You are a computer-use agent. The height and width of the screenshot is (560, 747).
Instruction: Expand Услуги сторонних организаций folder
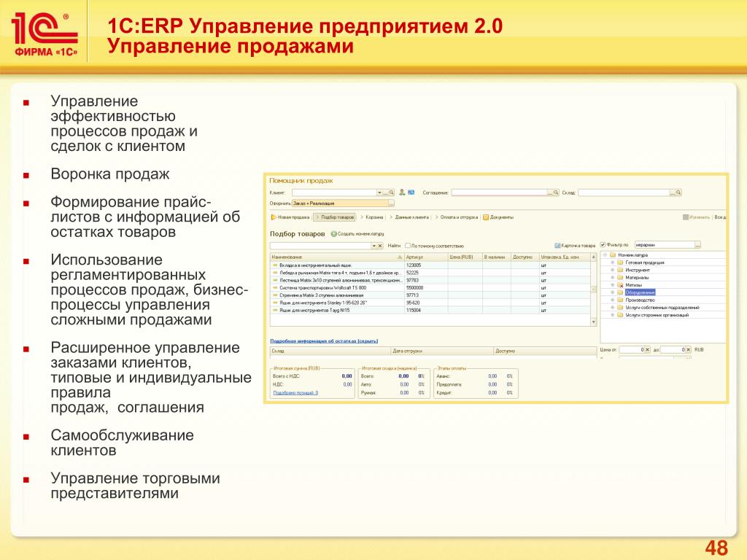tap(613, 315)
